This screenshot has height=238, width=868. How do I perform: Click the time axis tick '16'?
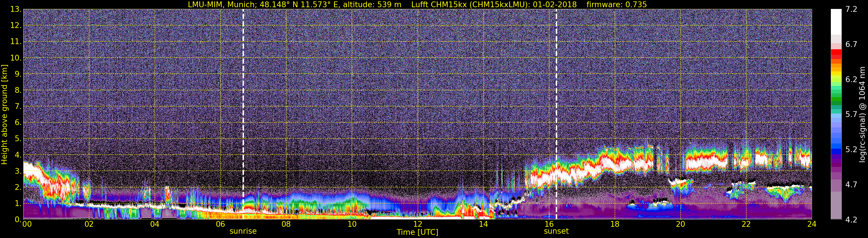click(549, 224)
